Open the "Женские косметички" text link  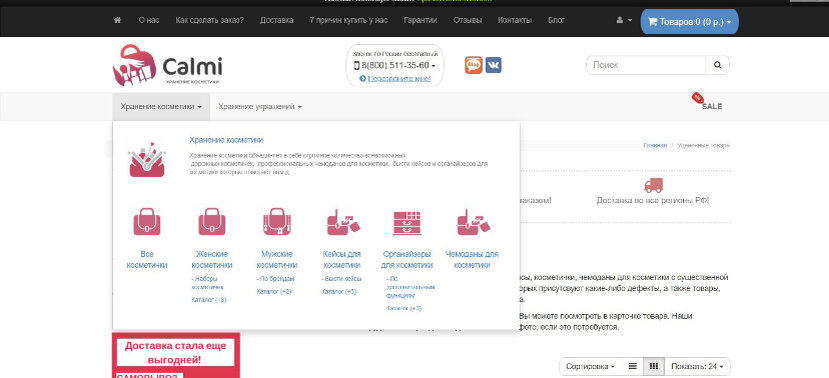(x=211, y=260)
